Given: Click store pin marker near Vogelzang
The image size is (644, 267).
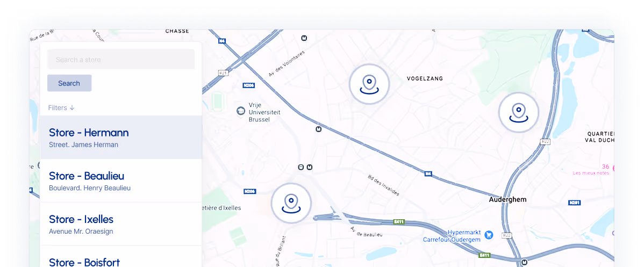Looking at the screenshot, I should coord(369,84).
